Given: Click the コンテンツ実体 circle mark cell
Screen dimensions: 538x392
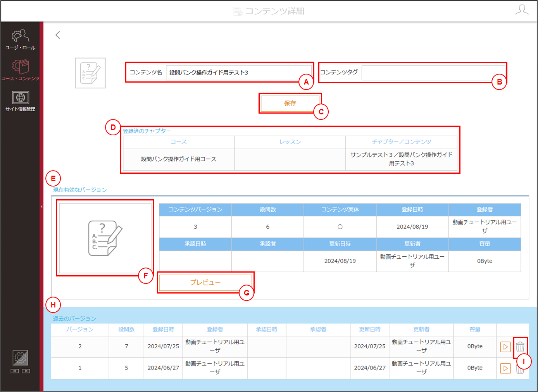Looking at the screenshot, I should (x=340, y=227).
